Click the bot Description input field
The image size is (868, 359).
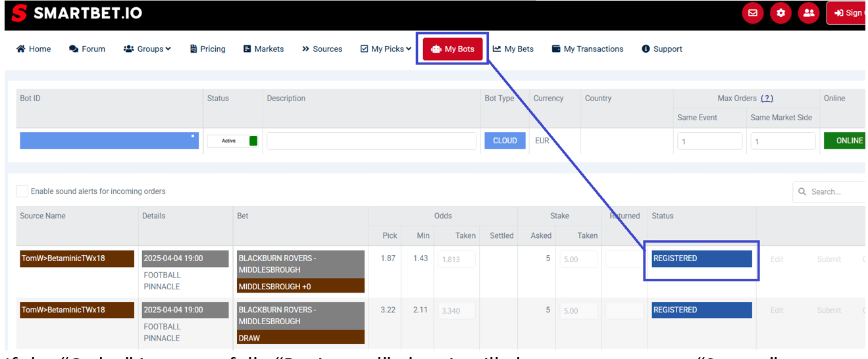tap(371, 141)
